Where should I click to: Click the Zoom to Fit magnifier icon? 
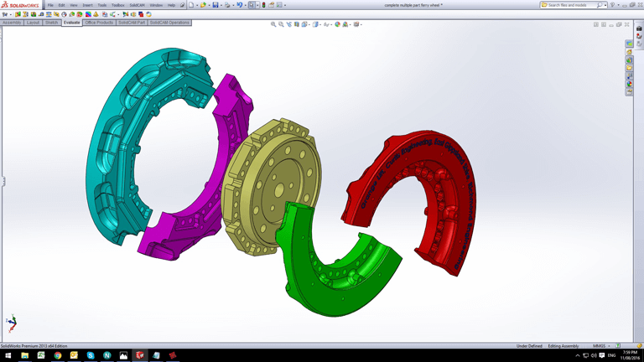(x=273, y=24)
